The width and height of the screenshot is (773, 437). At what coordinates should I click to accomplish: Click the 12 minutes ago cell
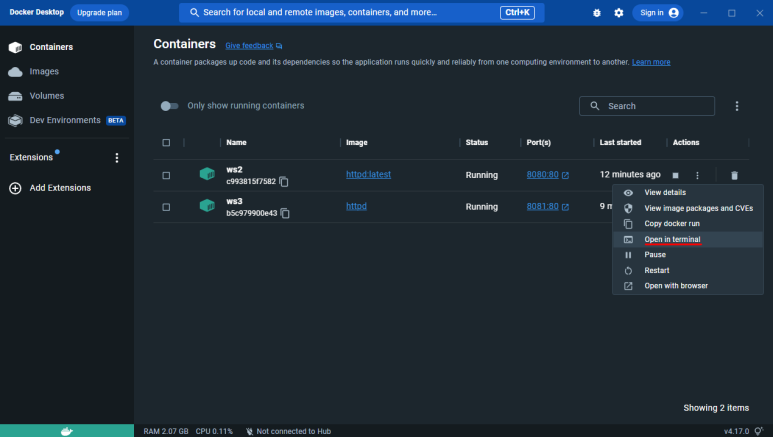click(630, 175)
